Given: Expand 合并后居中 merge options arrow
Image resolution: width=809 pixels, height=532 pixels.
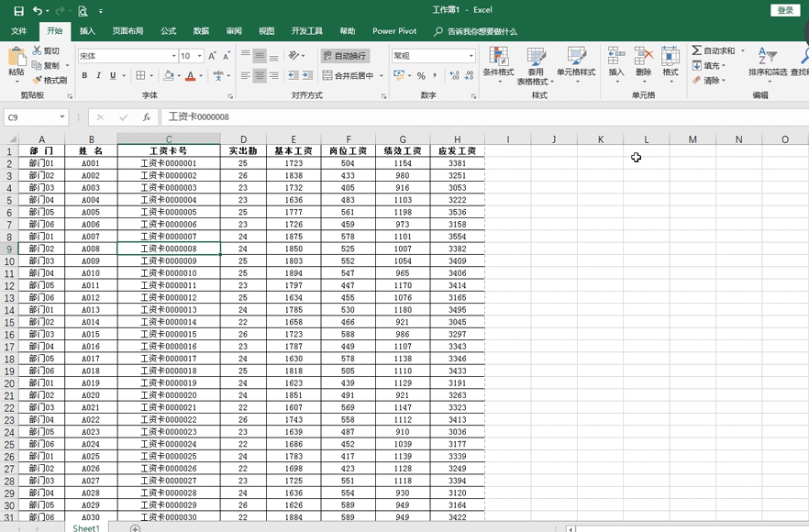Looking at the screenshot, I should [382, 75].
